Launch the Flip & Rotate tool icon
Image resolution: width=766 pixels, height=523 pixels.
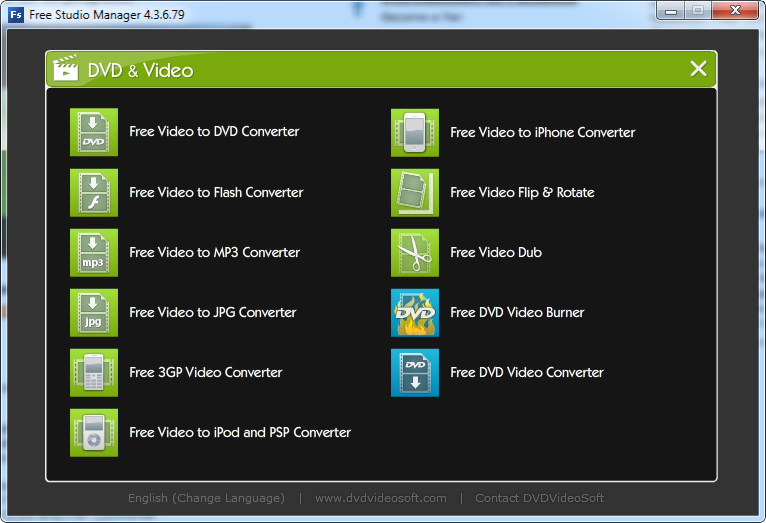[x=415, y=192]
